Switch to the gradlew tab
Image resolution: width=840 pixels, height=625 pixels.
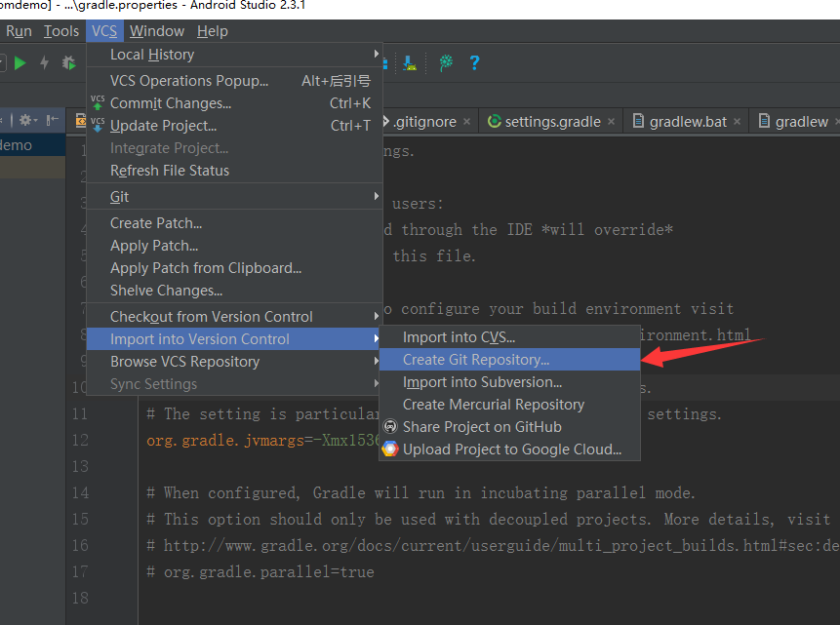click(x=801, y=122)
